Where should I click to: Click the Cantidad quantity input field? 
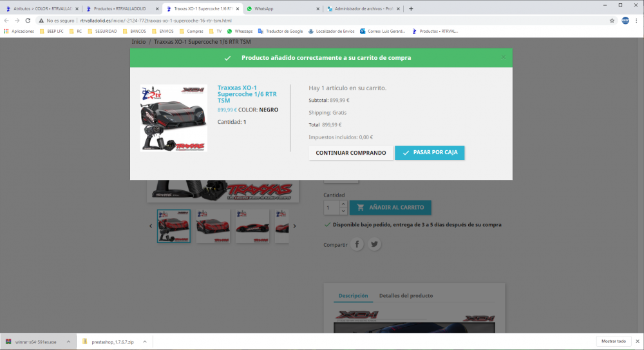click(332, 208)
